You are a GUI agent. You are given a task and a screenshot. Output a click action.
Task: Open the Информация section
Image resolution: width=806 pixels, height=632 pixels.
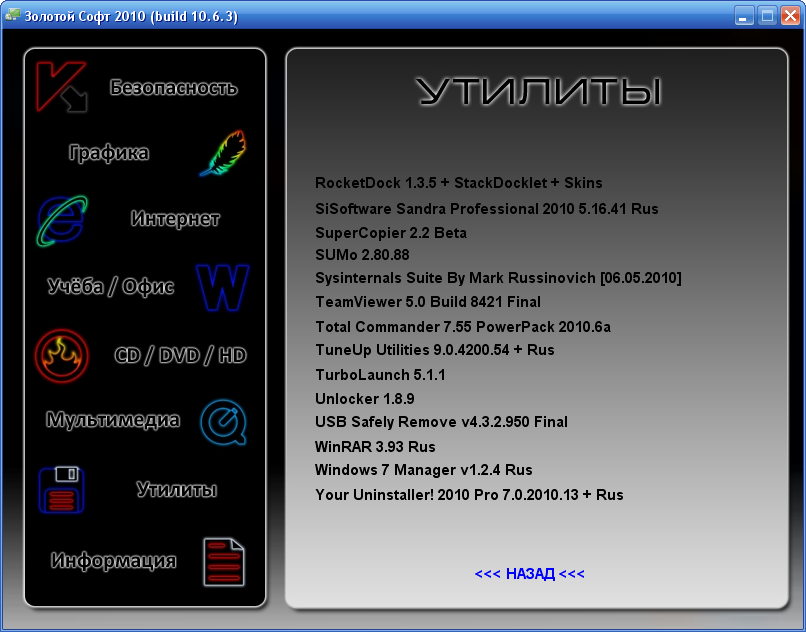114,560
